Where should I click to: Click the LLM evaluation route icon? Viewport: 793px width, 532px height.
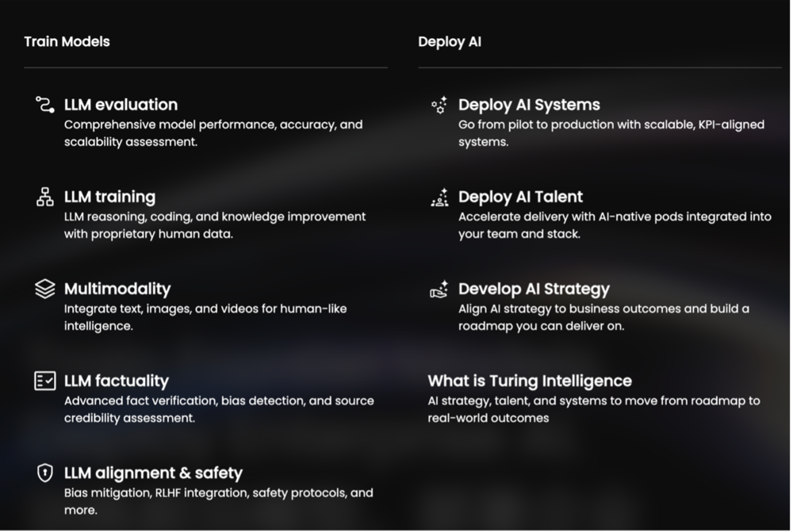pyautogui.click(x=44, y=105)
